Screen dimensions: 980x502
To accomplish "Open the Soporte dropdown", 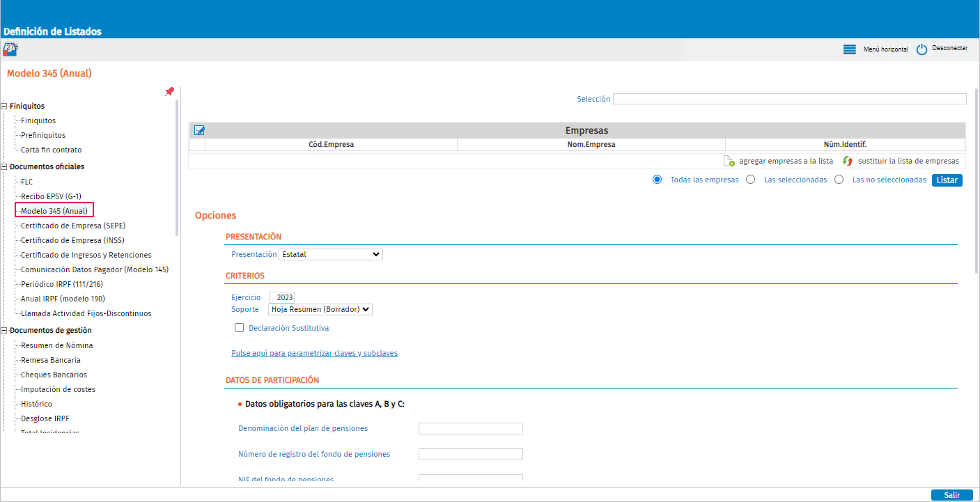I will tap(320, 309).
